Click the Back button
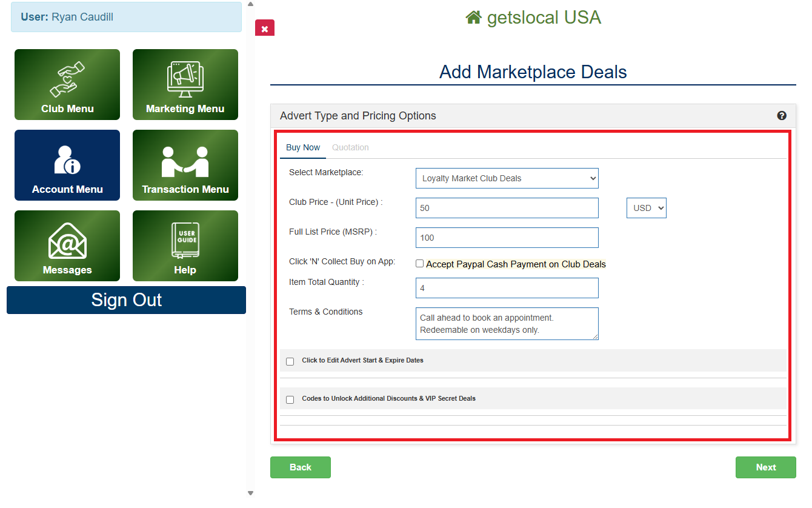This screenshot has height=508, width=812. (x=301, y=467)
